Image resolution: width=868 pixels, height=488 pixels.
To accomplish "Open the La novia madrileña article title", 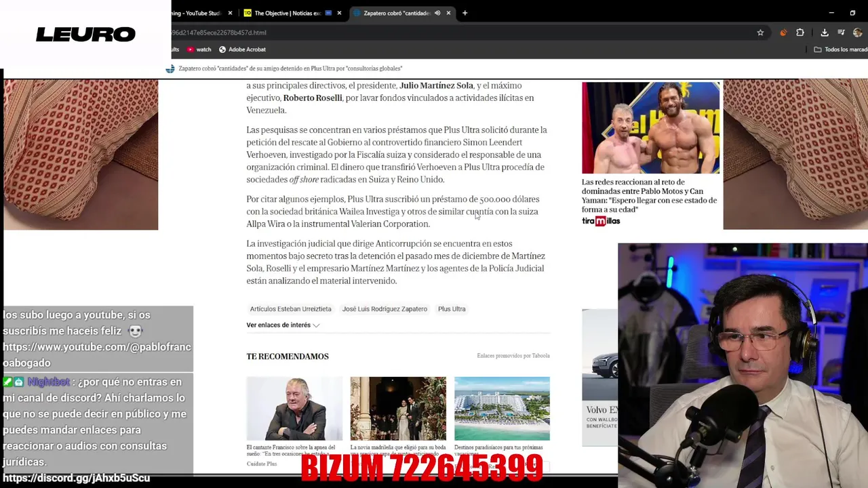I will (398, 451).
